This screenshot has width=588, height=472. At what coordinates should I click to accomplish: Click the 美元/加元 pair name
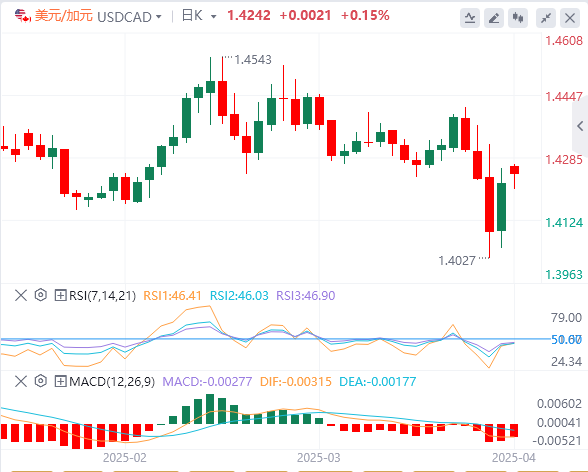pos(63,16)
